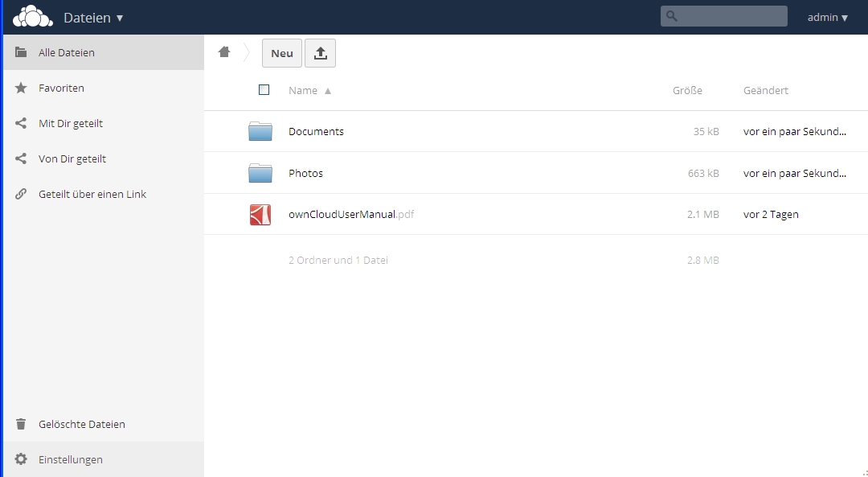Click the 2.1 MB size value

point(703,215)
